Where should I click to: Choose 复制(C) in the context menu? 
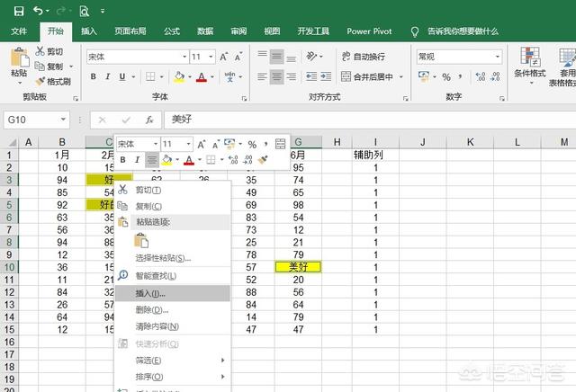173,206
